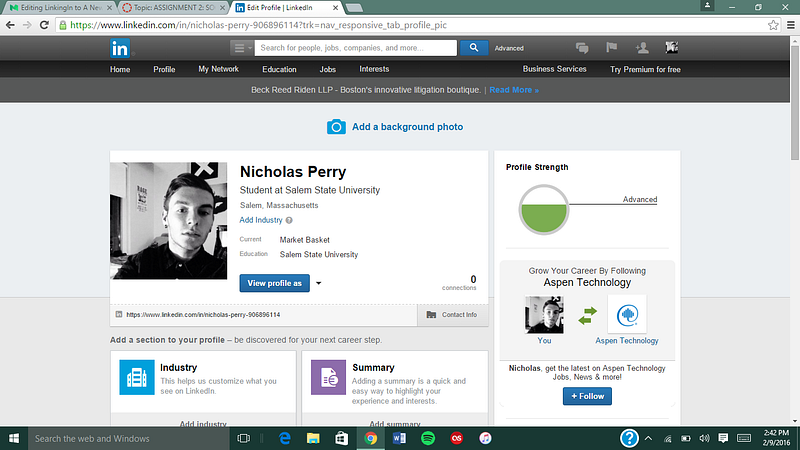Open the Action Center notification icon
Viewport: 800px width, 450px height.
click(723, 438)
